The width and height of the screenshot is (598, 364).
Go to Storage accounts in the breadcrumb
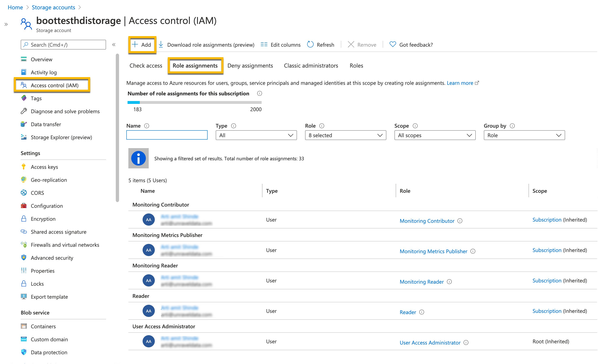[53, 7]
